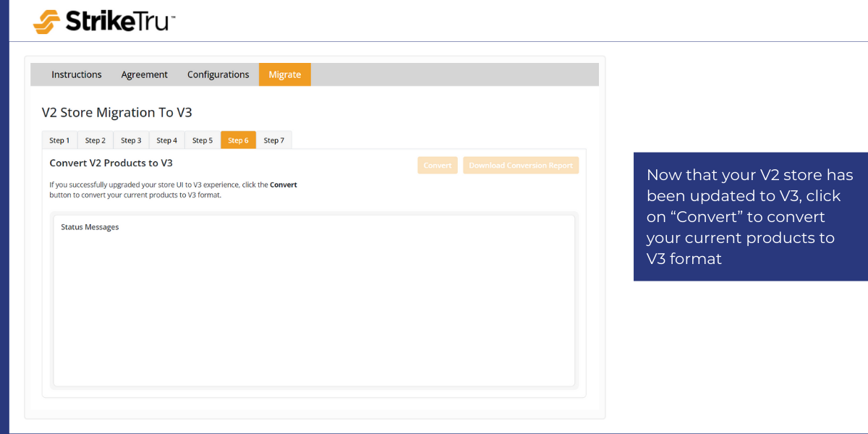Click the Convert V2 Products to V3 heading

click(x=111, y=163)
